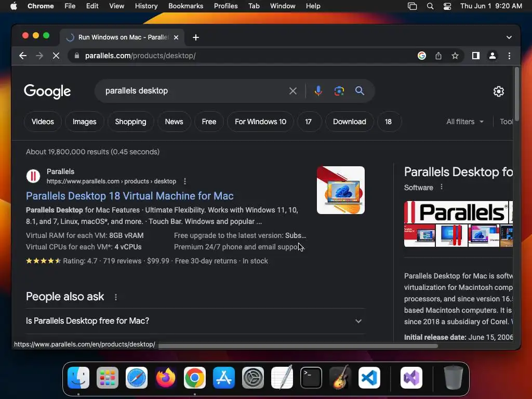This screenshot has height=399, width=532.
Task: Open the Window menu
Action: pyautogui.click(x=283, y=6)
